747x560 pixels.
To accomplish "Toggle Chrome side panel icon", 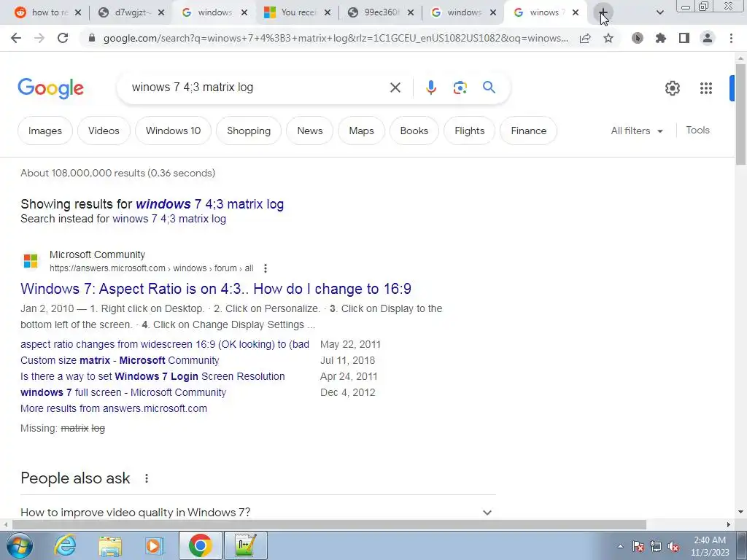I will tap(684, 38).
